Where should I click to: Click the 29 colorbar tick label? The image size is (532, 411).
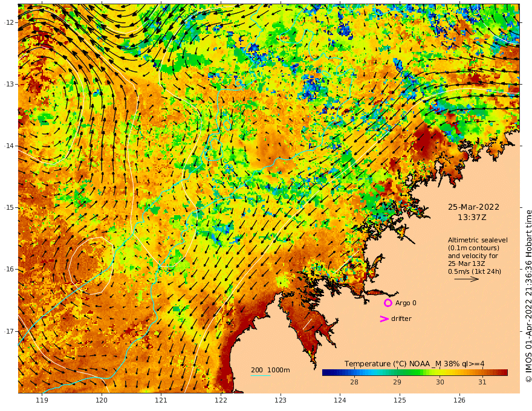(397, 382)
